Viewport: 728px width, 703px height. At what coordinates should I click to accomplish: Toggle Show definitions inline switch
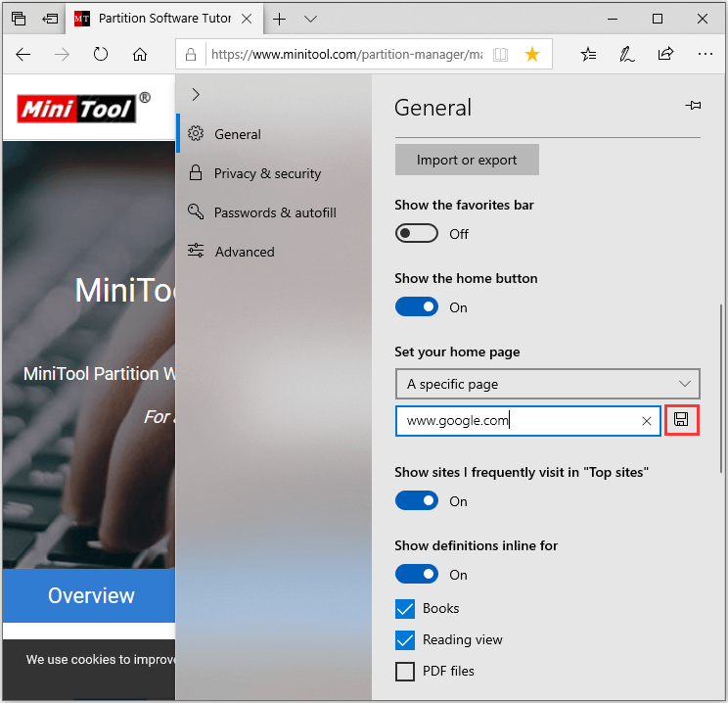(x=417, y=574)
